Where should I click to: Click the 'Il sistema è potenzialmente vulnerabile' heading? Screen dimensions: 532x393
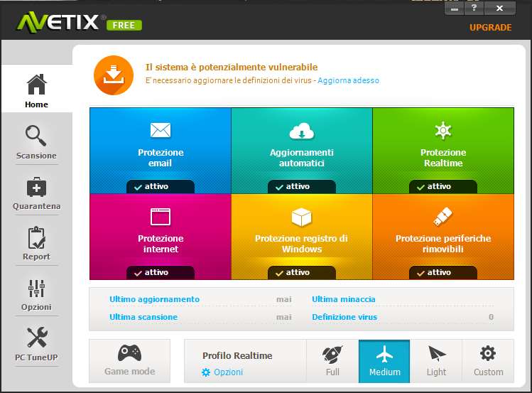point(232,68)
